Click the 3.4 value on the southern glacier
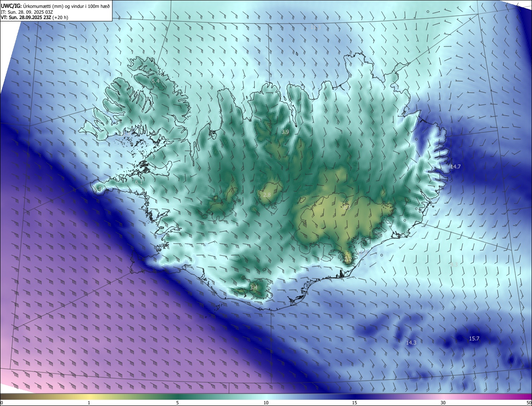 [254, 287]
